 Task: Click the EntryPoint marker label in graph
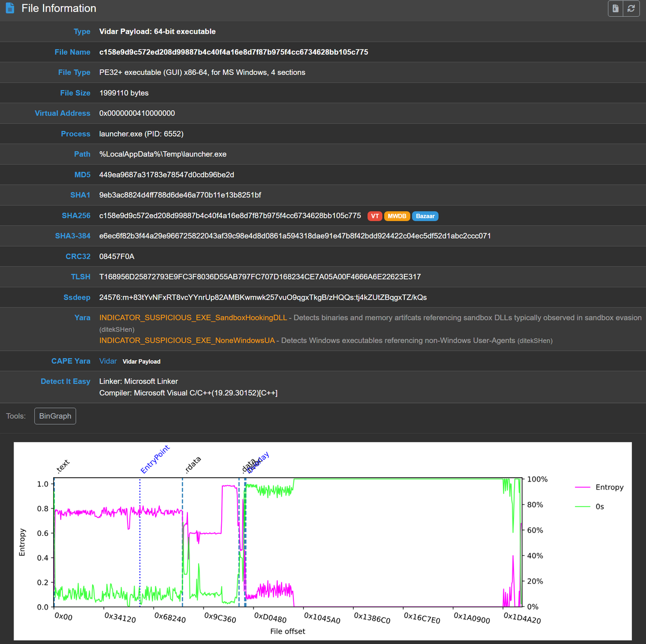(x=155, y=459)
